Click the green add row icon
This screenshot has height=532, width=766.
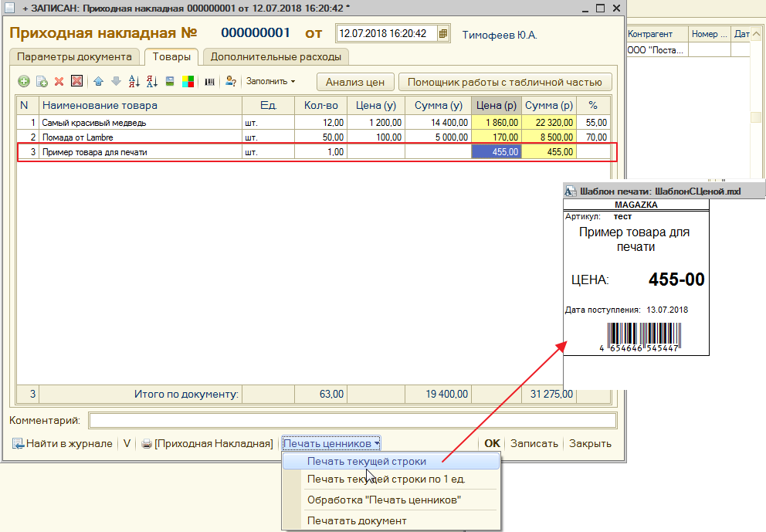click(x=23, y=82)
